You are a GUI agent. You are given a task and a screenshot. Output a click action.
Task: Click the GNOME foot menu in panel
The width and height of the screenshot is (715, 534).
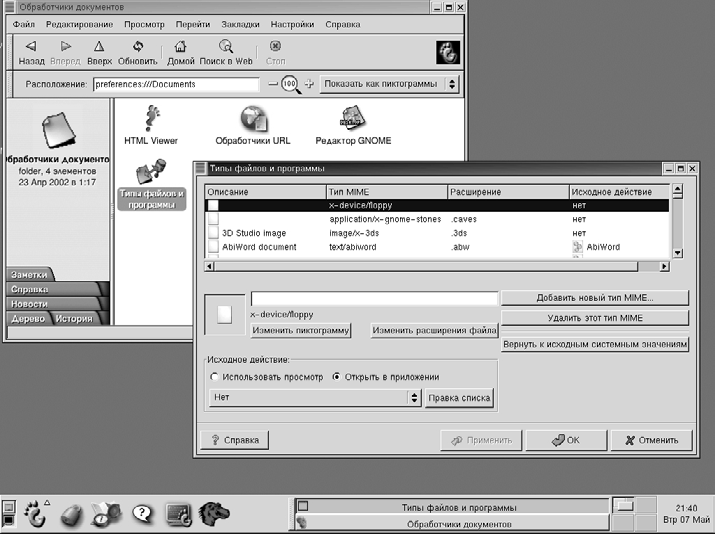point(36,512)
